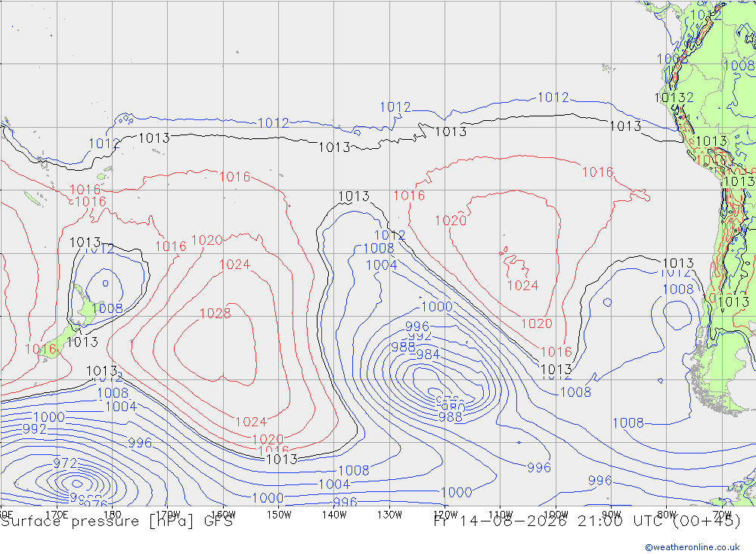Click the 1013 label above the 140W trough

pos(353,197)
